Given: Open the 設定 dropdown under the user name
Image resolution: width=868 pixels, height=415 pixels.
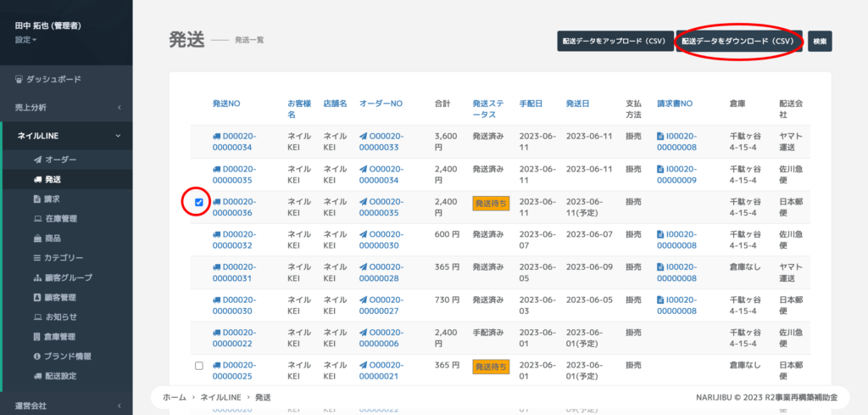Looking at the screenshot, I should point(25,39).
